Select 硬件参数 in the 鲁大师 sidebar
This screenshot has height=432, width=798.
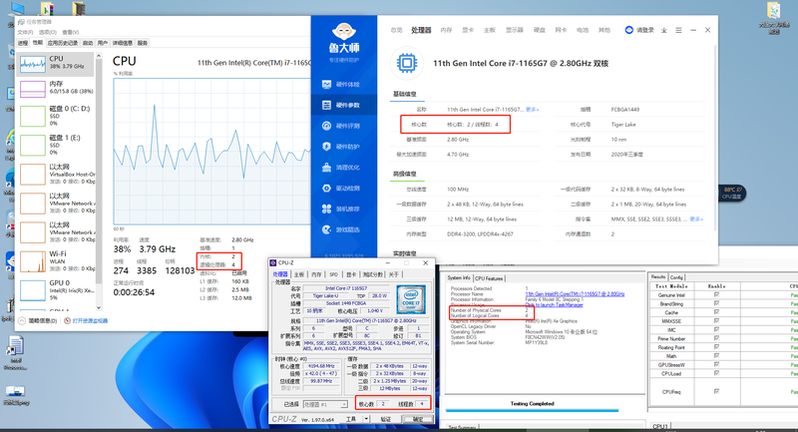[344, 105]
